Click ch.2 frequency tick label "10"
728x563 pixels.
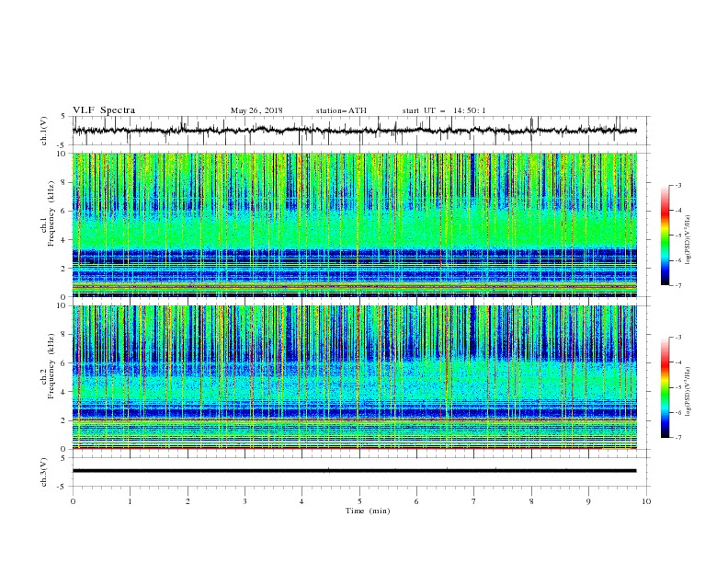pyautogui.click(x=62, y=305)
